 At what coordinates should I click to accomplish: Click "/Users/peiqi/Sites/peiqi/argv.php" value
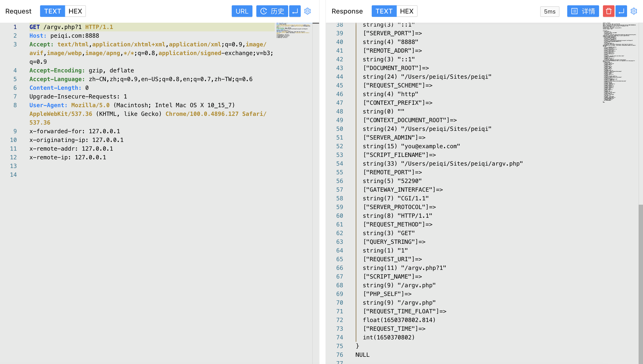462,164
